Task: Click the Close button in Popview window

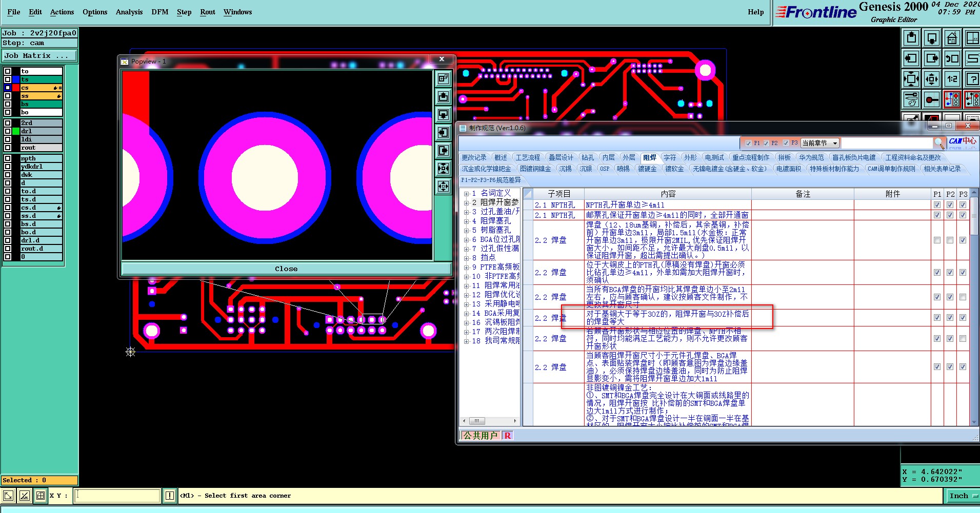Action: tap(286, 269)
